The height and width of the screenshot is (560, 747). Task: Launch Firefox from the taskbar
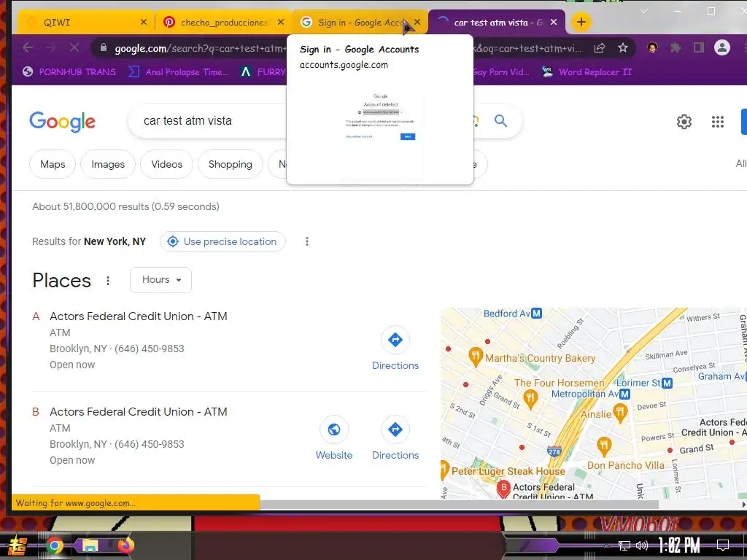(125, 545)
